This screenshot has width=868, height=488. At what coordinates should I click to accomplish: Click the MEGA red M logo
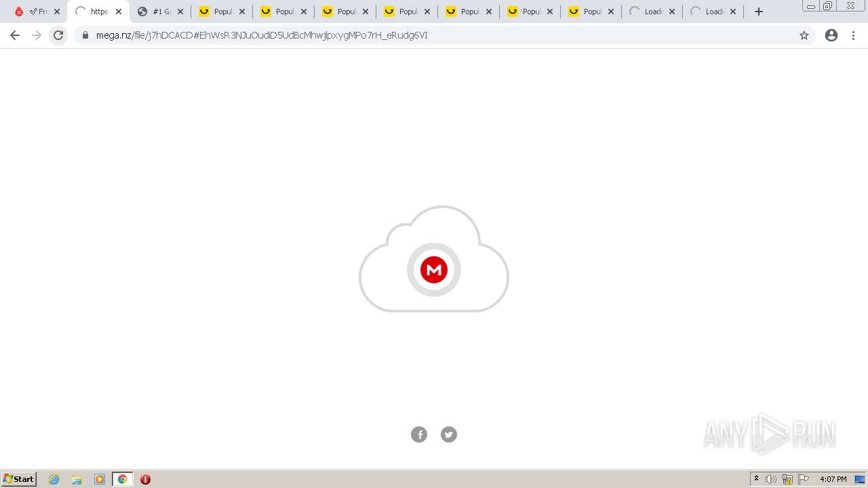[x=434, y=270]
